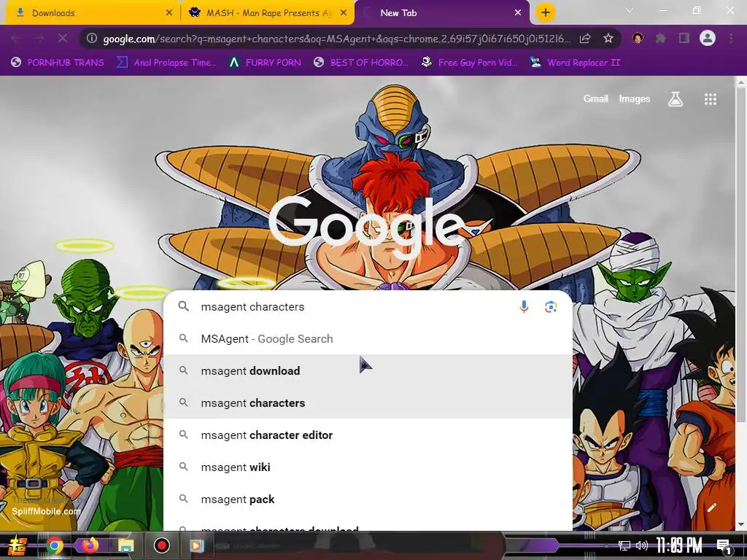This screenshot has height=560, width=747.
Task: Open the clock showing 11:09 PM
Action: point(679,545)
